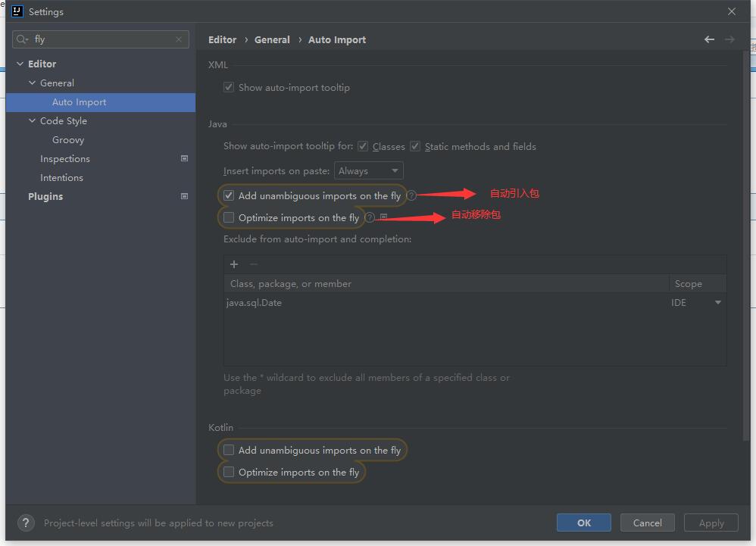Add an exclusion with the plus icon

pyautogui.click(x=234, y=264)
